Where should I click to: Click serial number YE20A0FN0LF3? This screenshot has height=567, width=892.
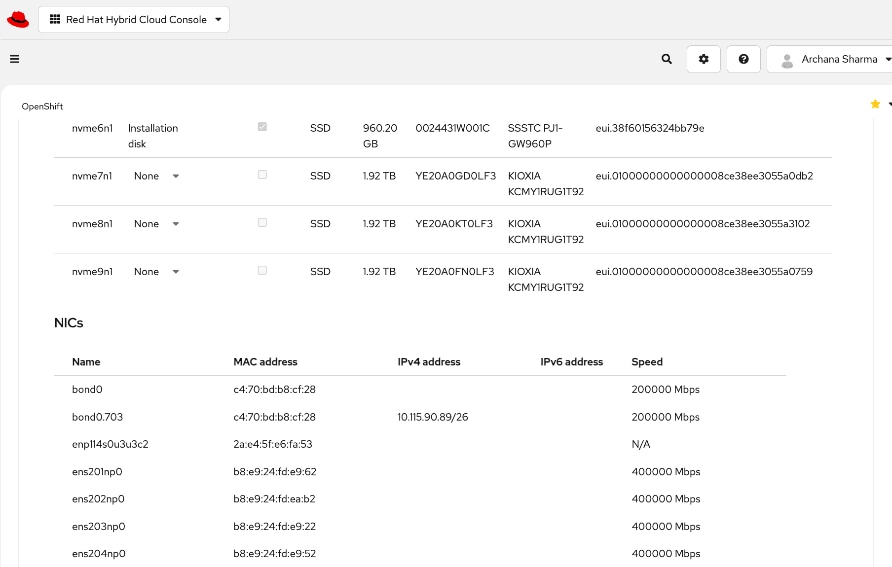[x=455, y=271]
